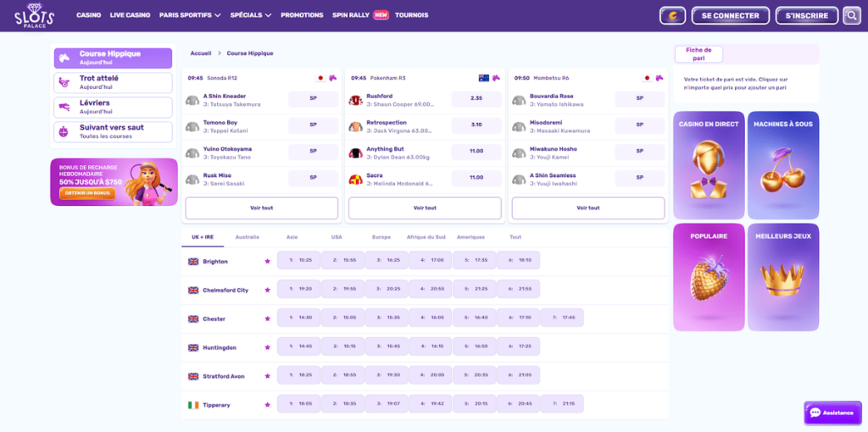The width and height of the screenshot is (868, 432).
Task: Open Machines à Sous cherries tile
Action: point(782,165)
